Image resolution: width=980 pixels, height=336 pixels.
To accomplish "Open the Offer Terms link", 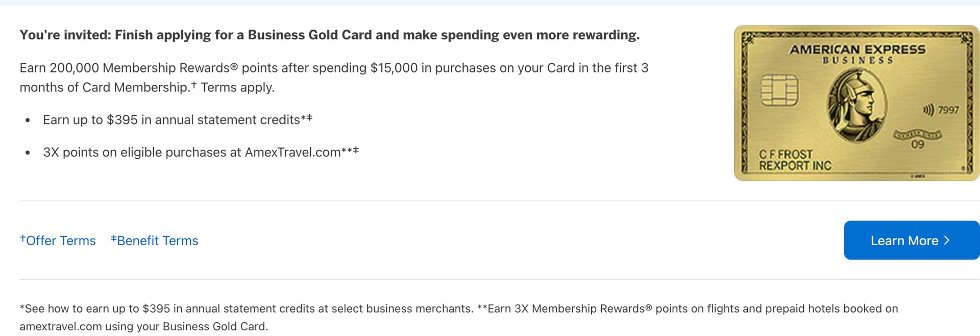I will point(58,241).
